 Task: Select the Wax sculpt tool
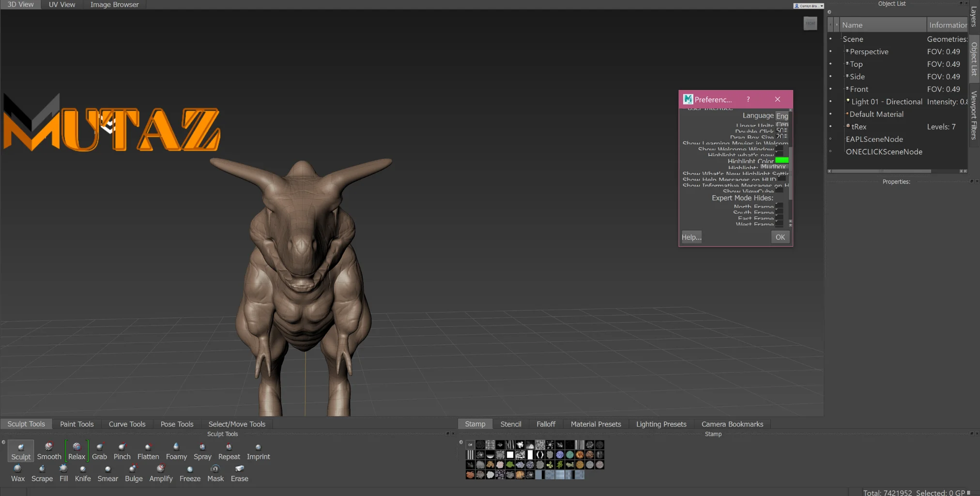coord(18,473)
